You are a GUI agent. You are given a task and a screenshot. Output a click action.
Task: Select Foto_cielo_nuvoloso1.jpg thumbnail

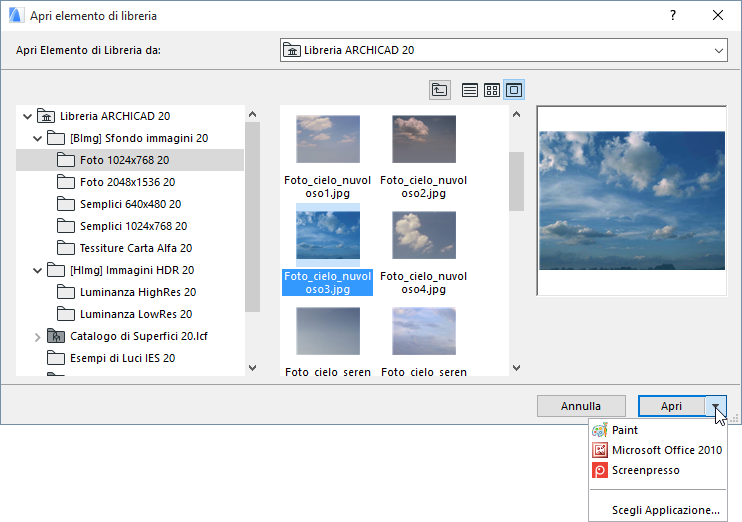[328, 139]
